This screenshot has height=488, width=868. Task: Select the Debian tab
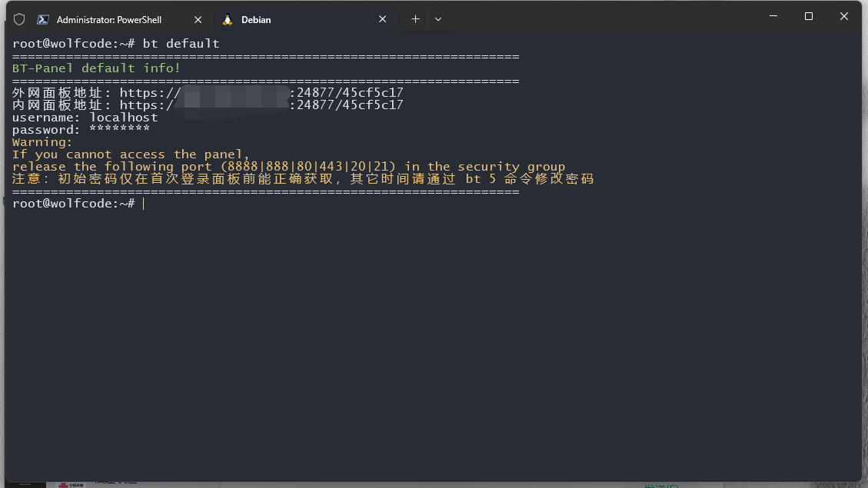pos(305,19)
